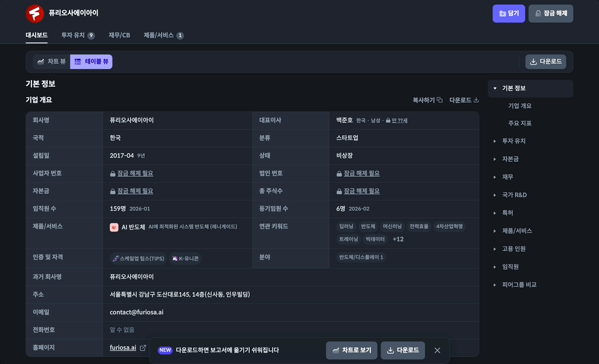
Task: Dismiss the download notification with X
Action: (437, 350)
